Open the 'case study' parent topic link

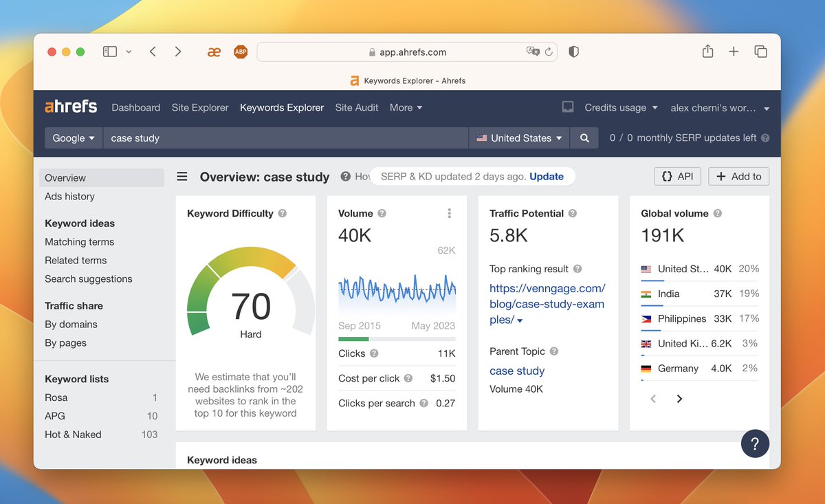tap(517, 371)
